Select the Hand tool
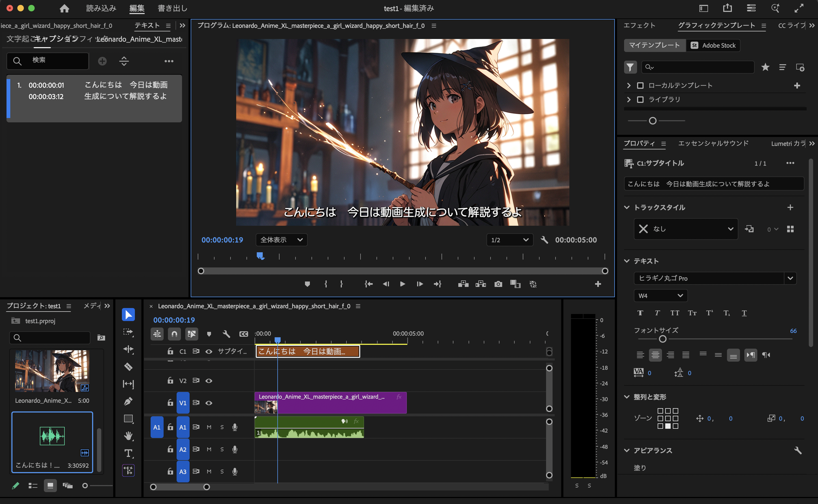Image resolution: width=818 pixels, height=504 pixels. pyautogui.click(x=128, y=436)
